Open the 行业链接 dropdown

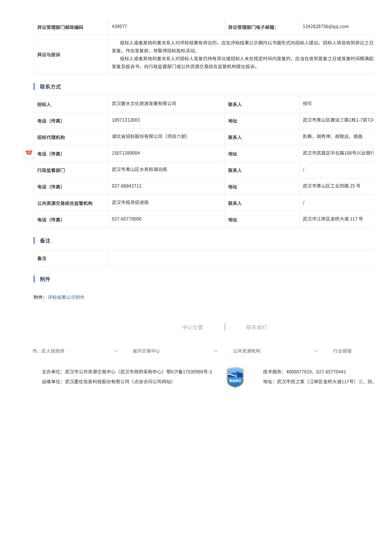342,351
